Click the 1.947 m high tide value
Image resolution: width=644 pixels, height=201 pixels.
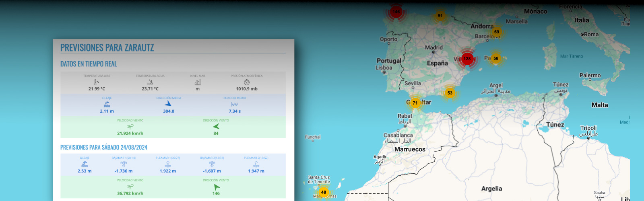point(256,171)
